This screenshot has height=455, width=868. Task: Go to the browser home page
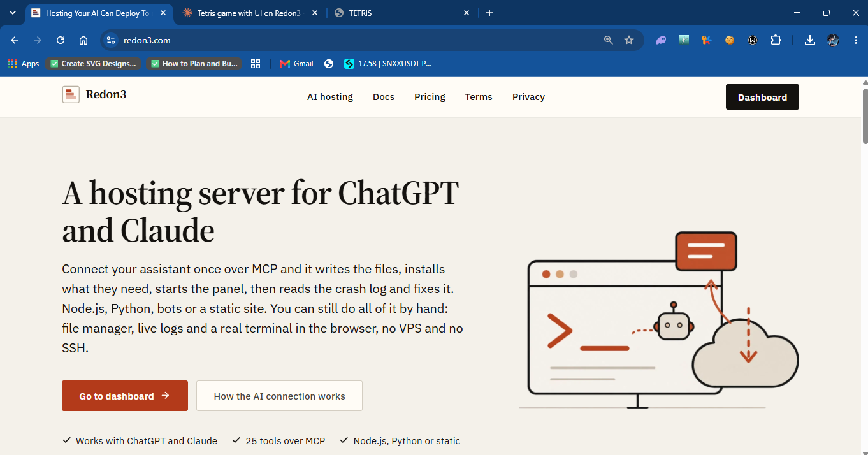83,40
